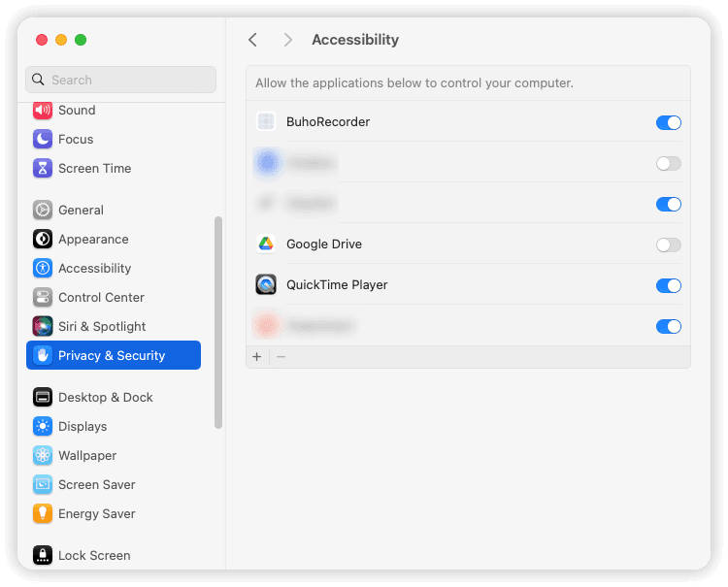Select Siri & Spotlight label
The height and width of the screenshot is (587, 728).
coord(102,327)
